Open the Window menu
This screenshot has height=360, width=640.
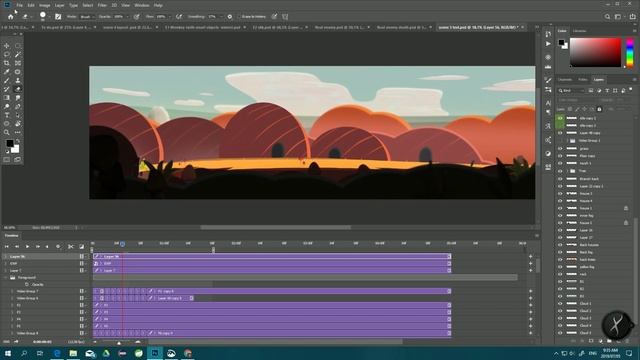point(142,5)
